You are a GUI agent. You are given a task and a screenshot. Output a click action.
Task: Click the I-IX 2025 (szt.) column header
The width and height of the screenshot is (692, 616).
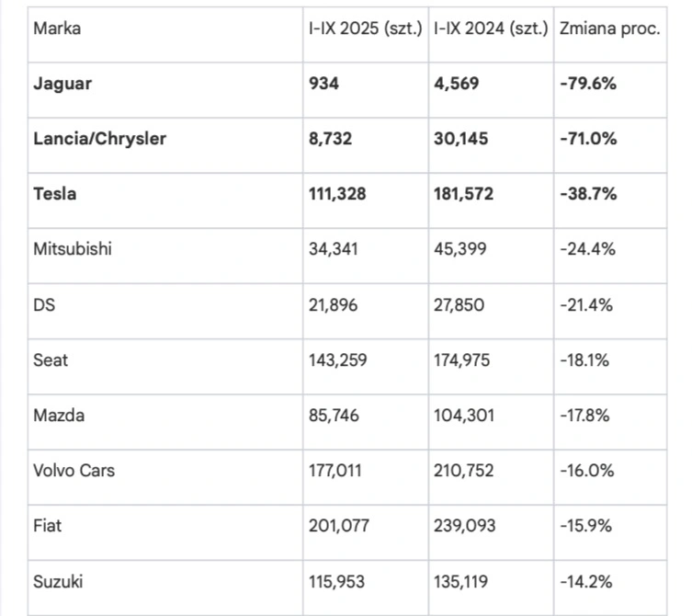click(365, 29)
